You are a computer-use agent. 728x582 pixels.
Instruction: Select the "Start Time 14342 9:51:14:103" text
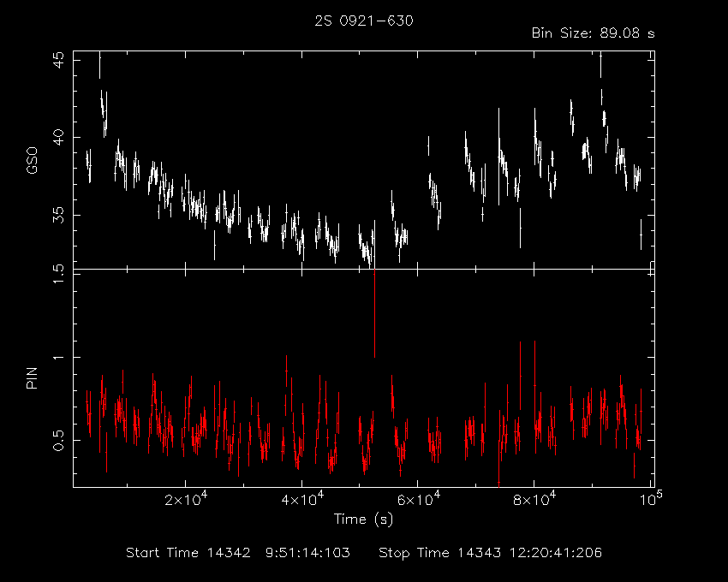238,553
